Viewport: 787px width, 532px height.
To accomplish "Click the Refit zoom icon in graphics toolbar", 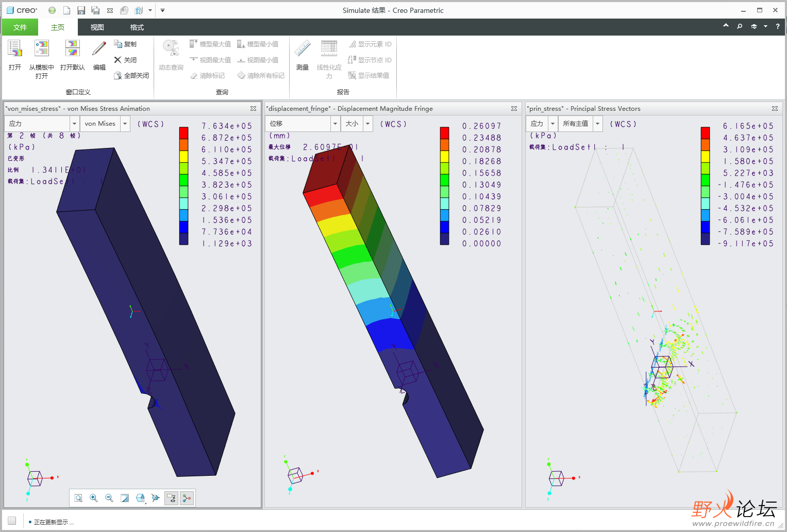I will 78,498.
